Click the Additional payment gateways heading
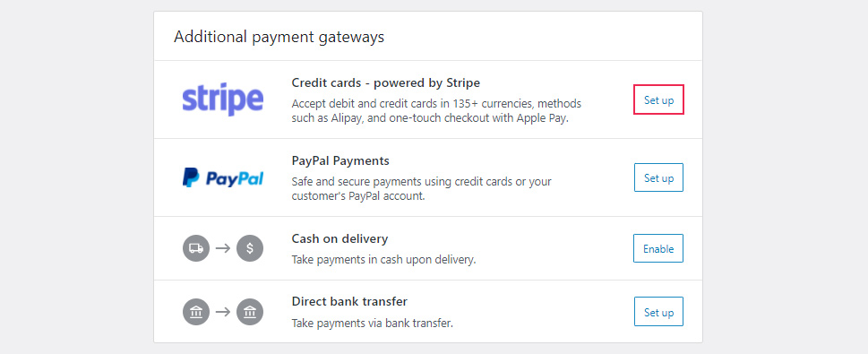The width and height of the screenshot is (868, 354). pos(279,37)
